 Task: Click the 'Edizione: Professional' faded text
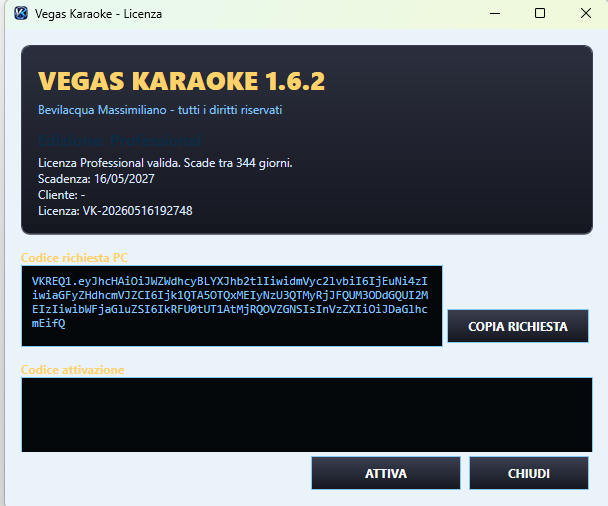click(120, 140)
